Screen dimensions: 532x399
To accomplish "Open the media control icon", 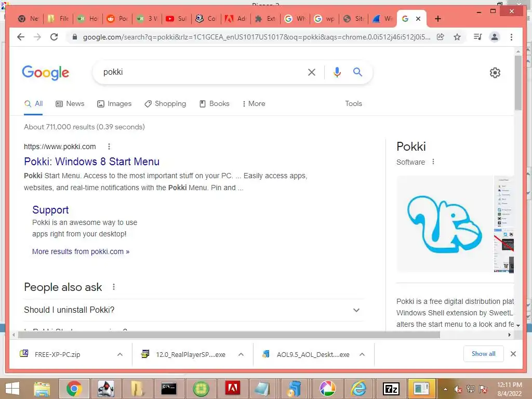I will [478, 37].
